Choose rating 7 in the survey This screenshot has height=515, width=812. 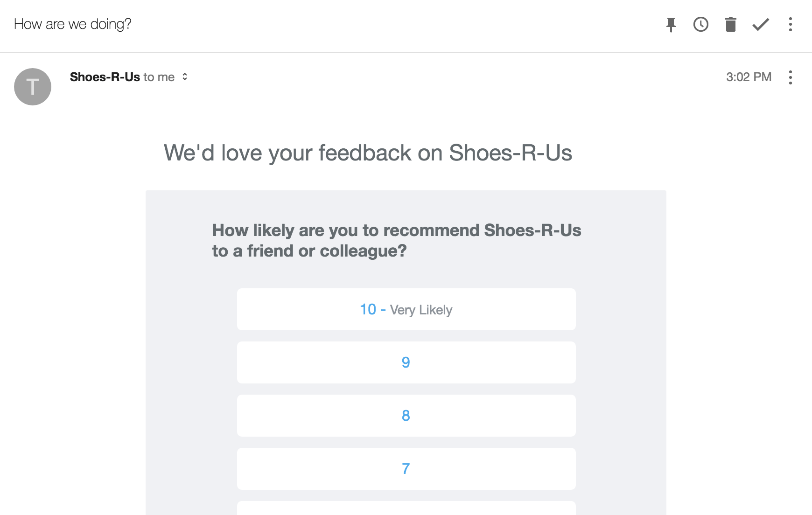[406, 468]
